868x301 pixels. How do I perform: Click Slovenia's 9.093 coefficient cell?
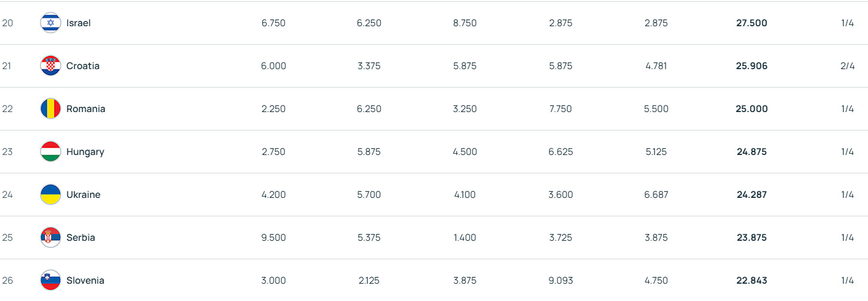point(561,280)
